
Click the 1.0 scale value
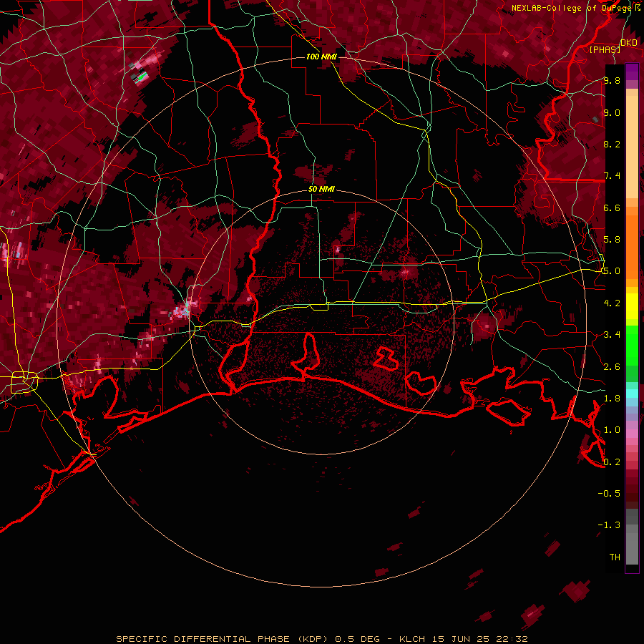pos(612,430)
